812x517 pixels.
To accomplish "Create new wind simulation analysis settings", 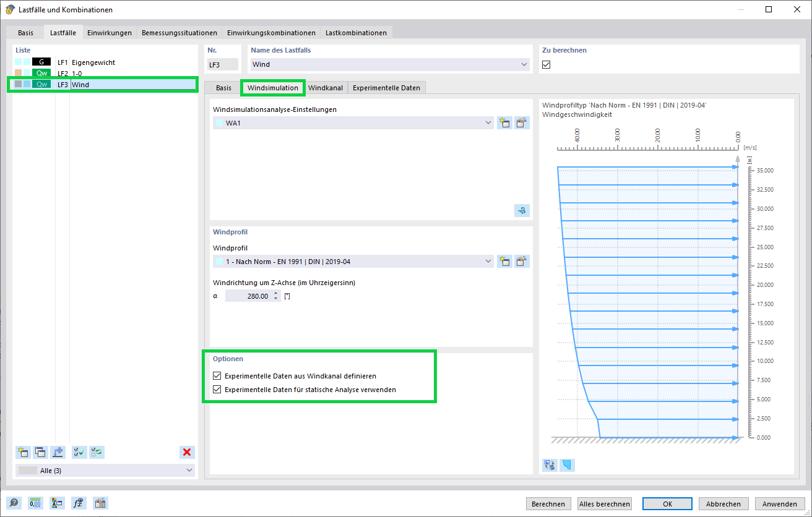I will click(504, 122).
